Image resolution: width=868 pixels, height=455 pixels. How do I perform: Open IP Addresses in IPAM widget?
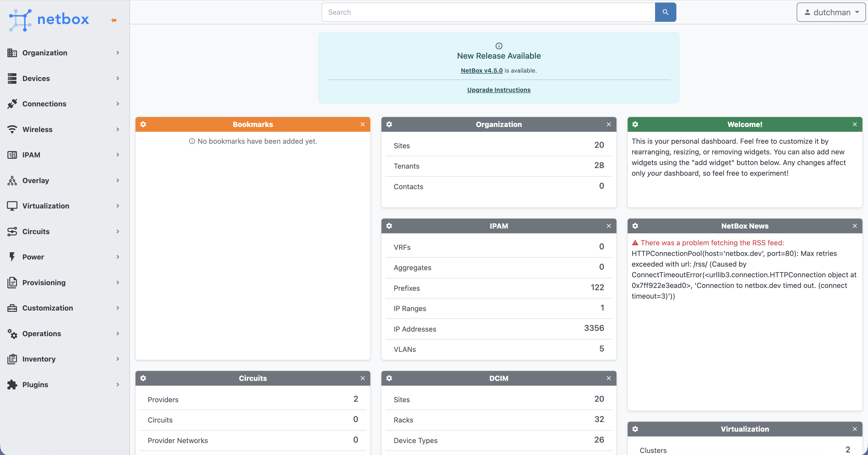pos(415,329)
